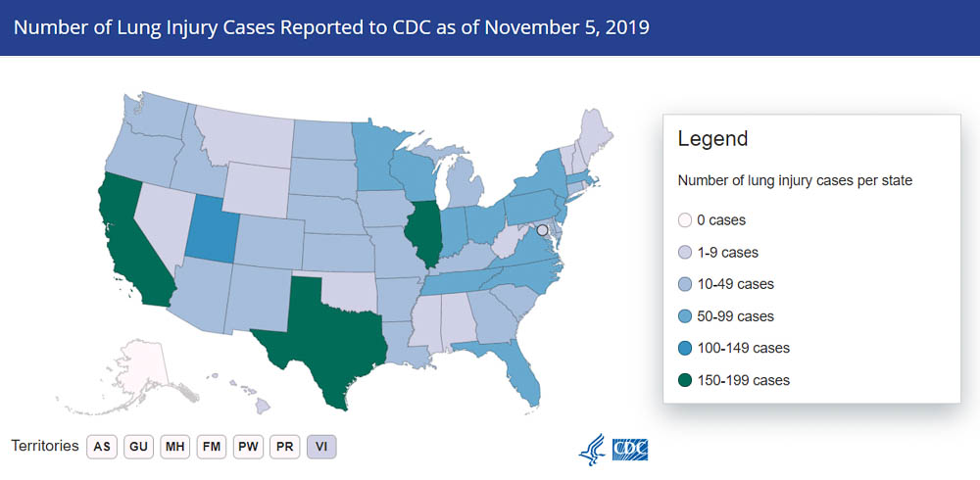Click the highlighted VI territory button
Viewport: 980px width, 480px height.
tap(321, 446)
